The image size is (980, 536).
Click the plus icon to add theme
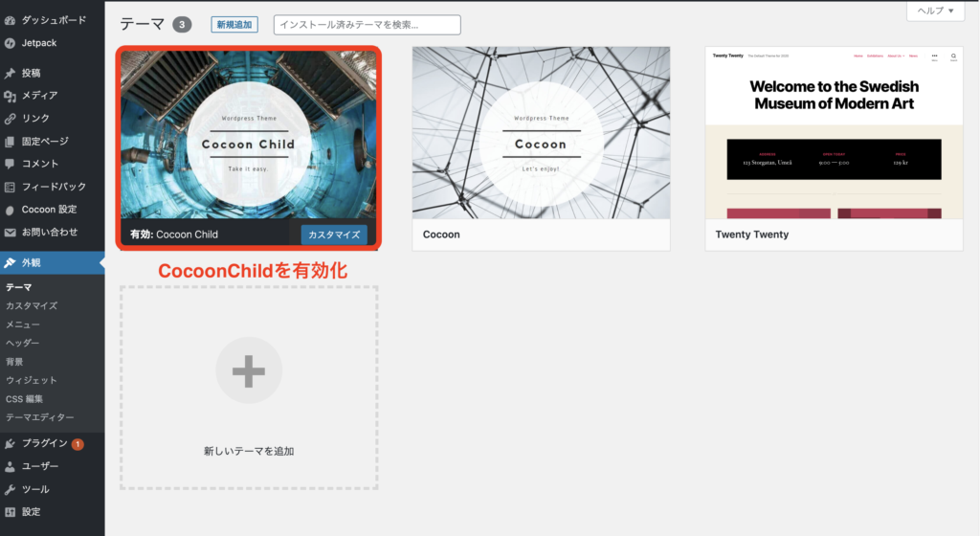(x=249, y=371)
